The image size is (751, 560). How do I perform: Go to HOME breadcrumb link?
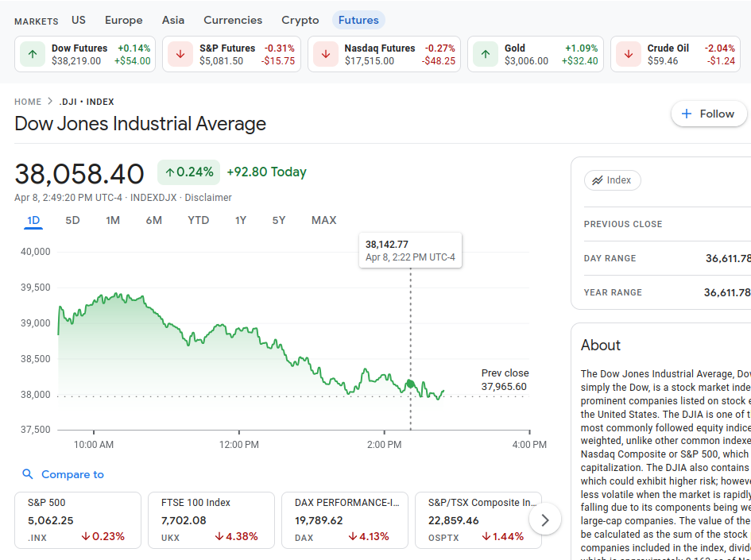pos(28,102)
